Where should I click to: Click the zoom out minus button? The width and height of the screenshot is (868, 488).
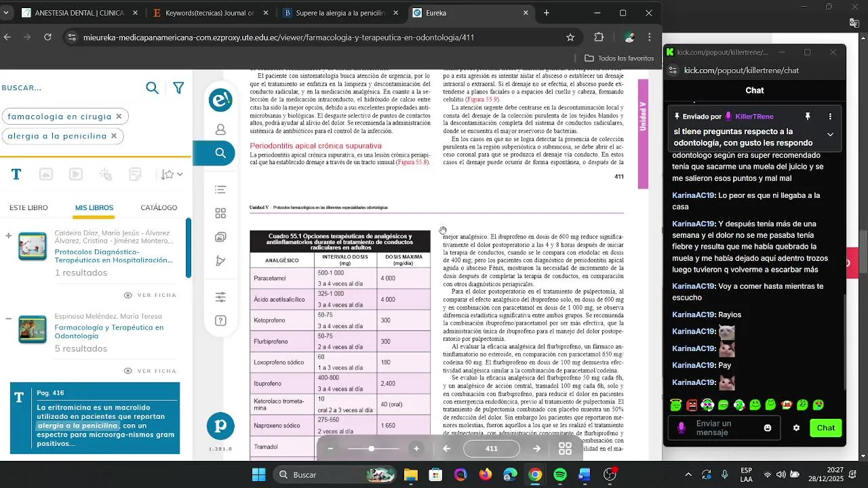pyautogui.click(x=330, y=449)
